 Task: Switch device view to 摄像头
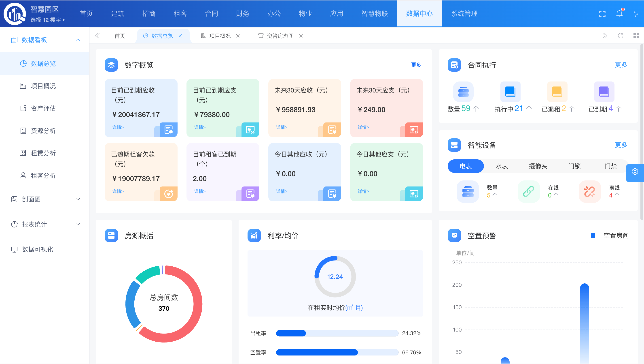click(x=538, y=166)
